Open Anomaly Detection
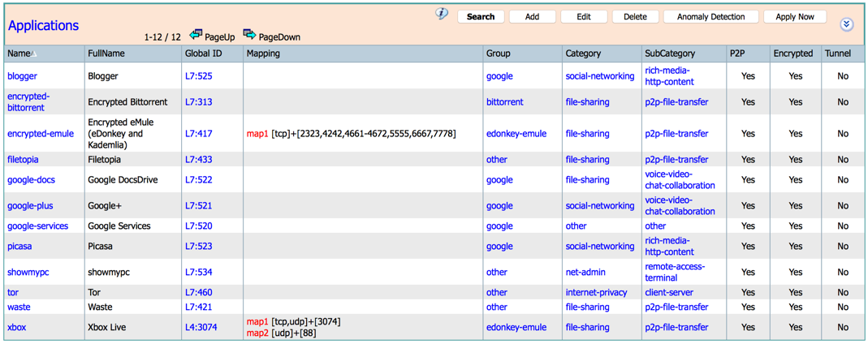 click(x=710, y=16)
